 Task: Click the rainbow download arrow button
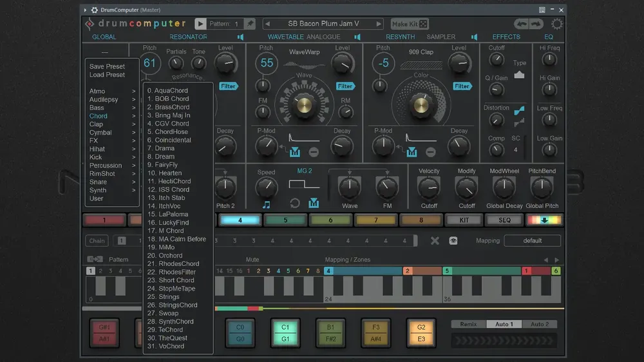coord(544,220)
